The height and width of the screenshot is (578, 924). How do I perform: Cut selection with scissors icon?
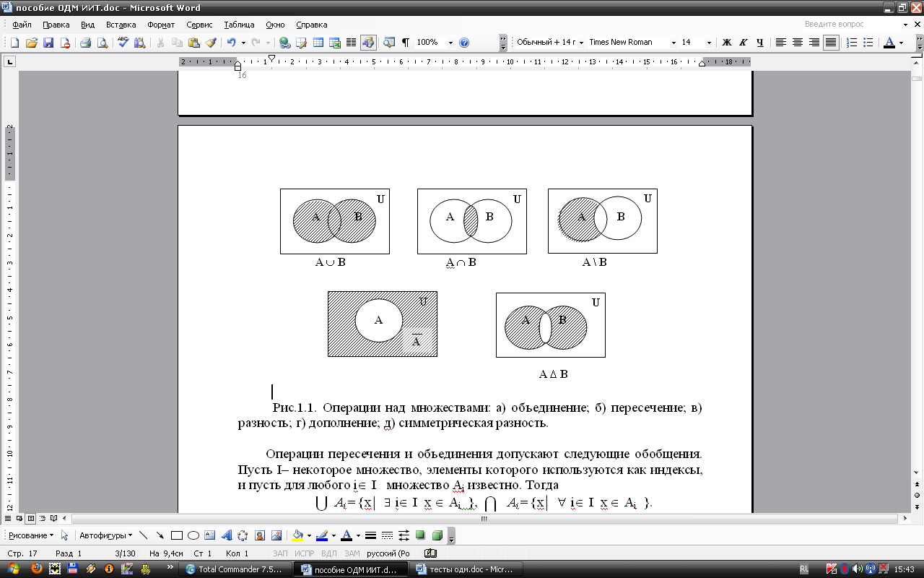(x=160, y=43)
